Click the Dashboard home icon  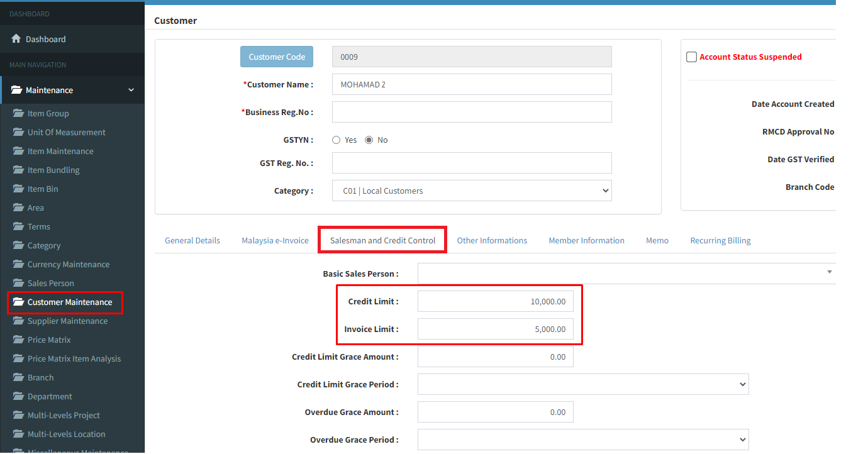point(16,39)
